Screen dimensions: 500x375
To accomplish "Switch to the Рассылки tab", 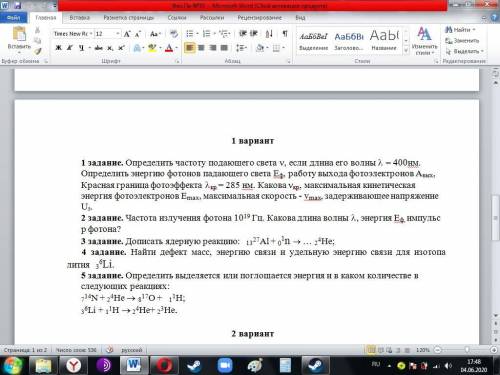I will [212, 18].
